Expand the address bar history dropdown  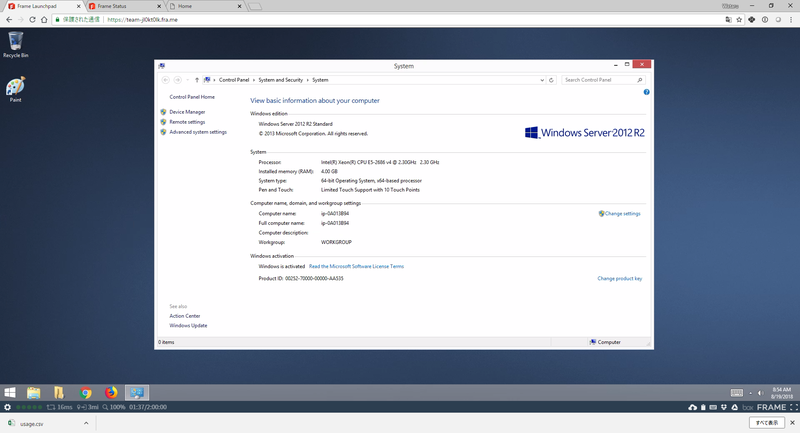542,80
